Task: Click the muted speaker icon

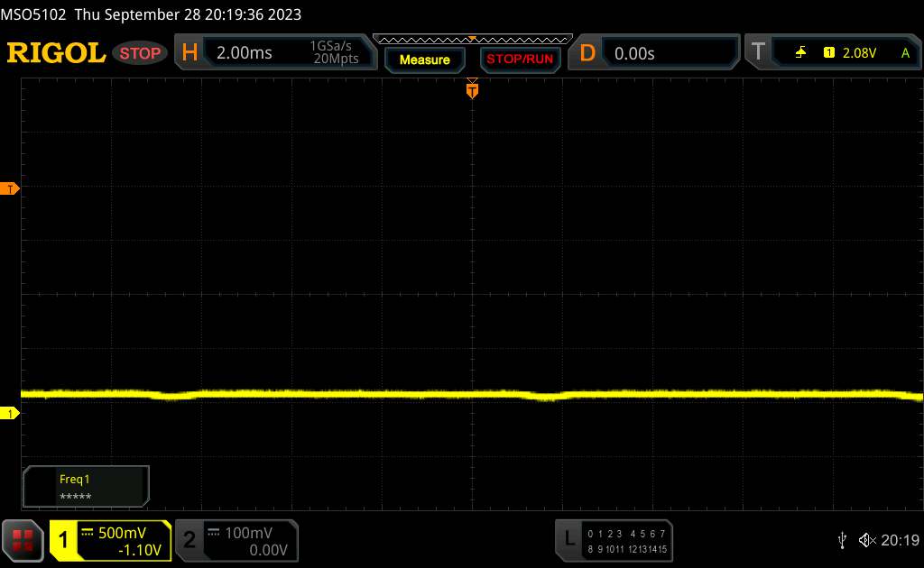Action: coord(867,539)
